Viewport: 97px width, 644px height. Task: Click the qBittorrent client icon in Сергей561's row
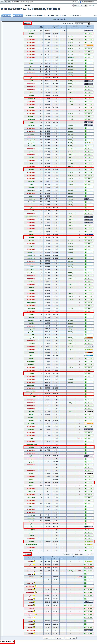(x=89, y=346)
